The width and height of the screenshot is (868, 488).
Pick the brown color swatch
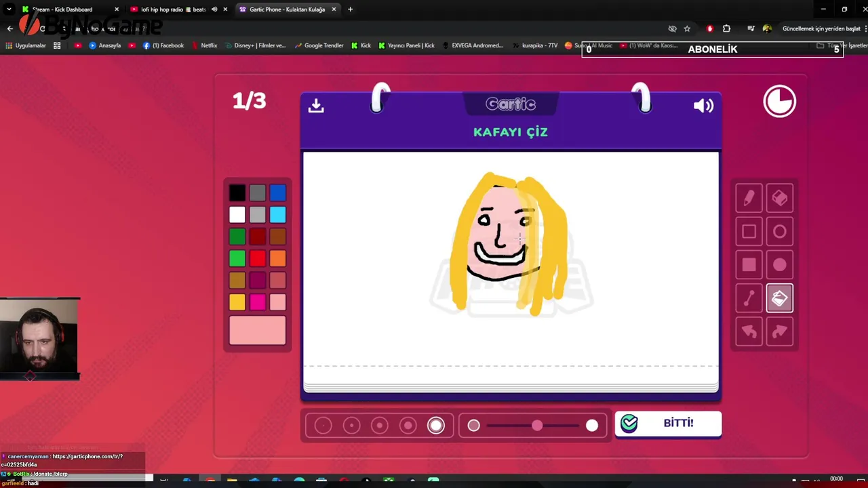pos(277,237)
